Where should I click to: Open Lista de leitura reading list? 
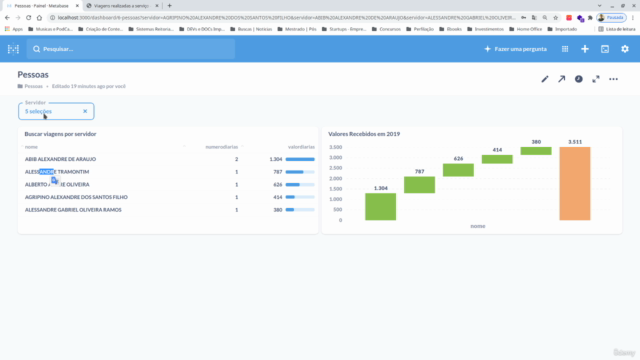coord(617,29)
